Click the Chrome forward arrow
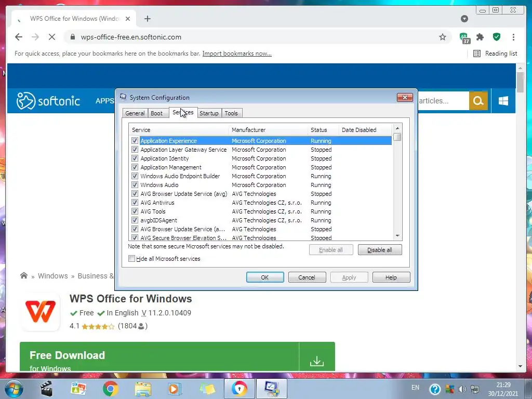532x399 pixels. (35, 37)
